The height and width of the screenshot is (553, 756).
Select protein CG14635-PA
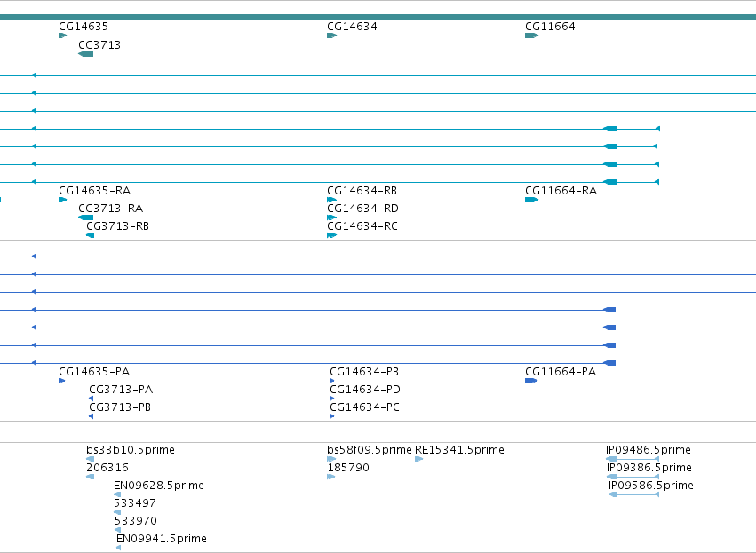94,372
